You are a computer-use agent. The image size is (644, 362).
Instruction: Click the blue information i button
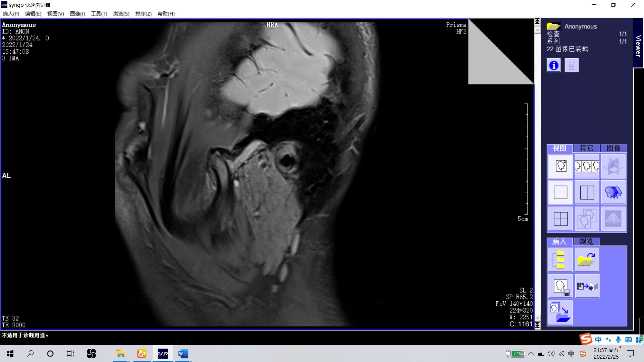[x=553, y=65]
